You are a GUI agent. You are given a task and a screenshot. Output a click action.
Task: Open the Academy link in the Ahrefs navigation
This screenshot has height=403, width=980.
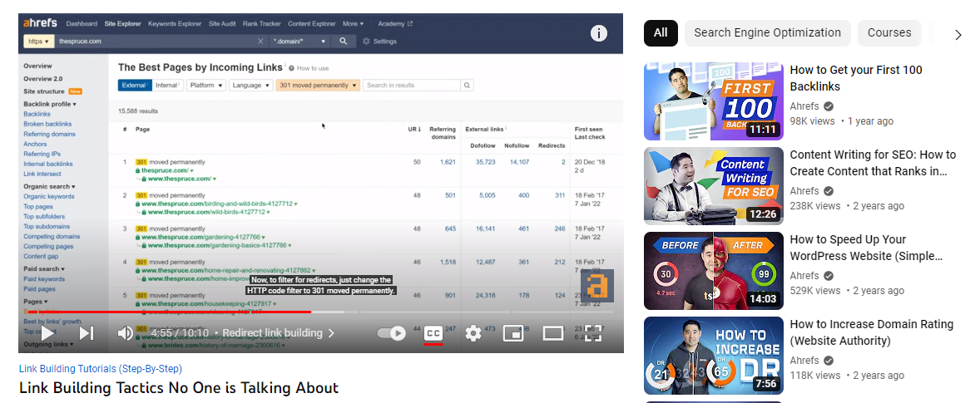pos(395,24)
